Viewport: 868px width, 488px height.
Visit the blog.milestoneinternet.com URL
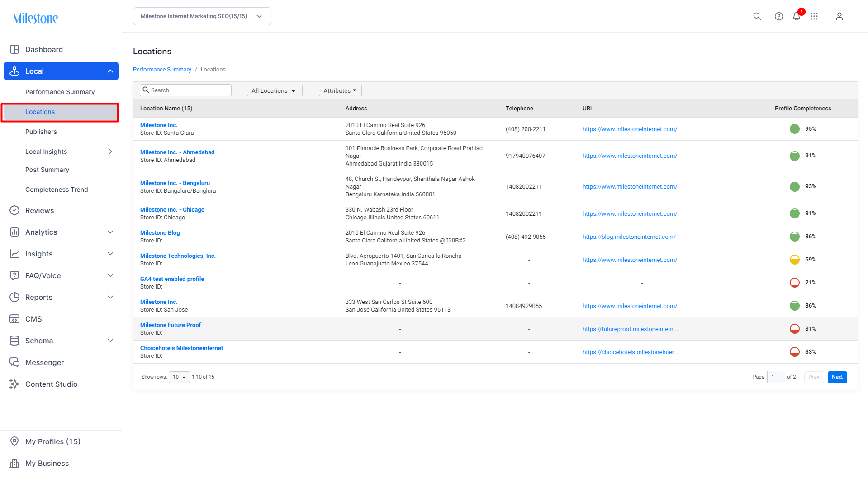(629, 237)
